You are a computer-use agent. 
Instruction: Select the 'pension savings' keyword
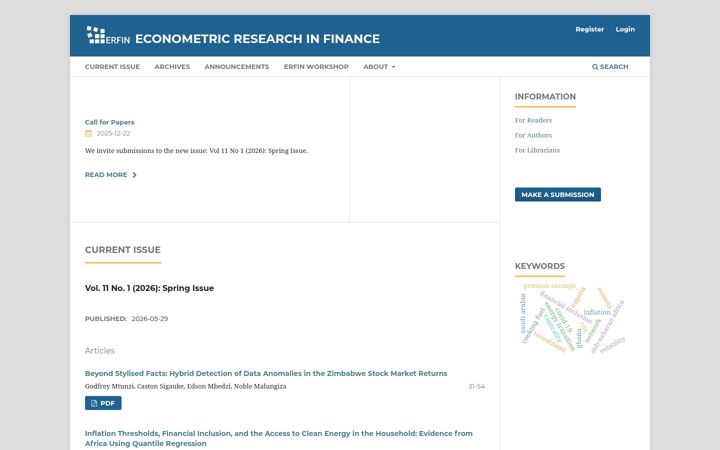(x=549, y=286)
